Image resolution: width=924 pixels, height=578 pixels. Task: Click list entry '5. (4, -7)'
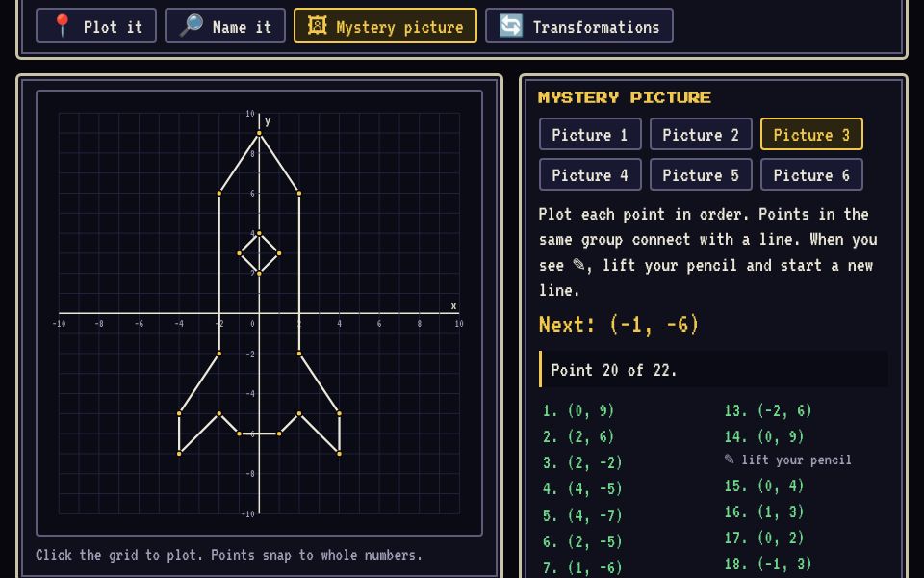(x=582, y=514)
